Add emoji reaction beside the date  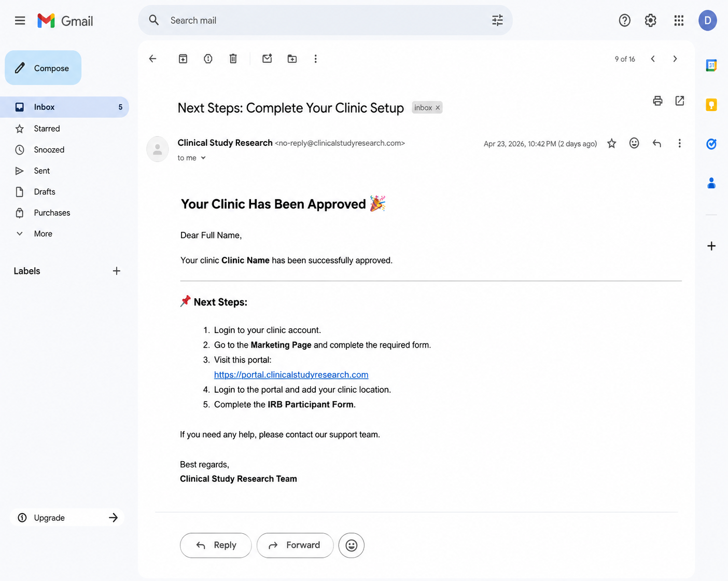634,143
